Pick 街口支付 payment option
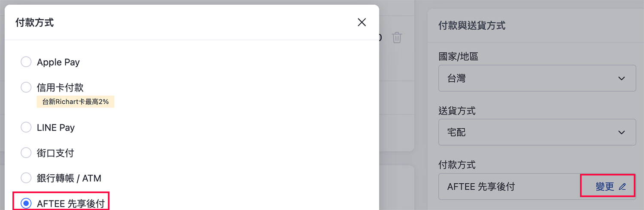 (26, 153)
